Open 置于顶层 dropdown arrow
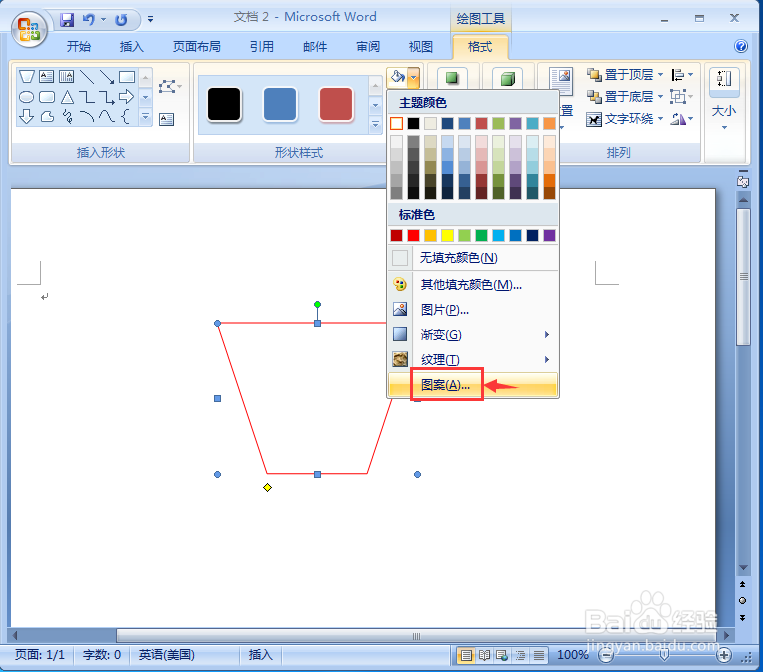 pos(660,74)
